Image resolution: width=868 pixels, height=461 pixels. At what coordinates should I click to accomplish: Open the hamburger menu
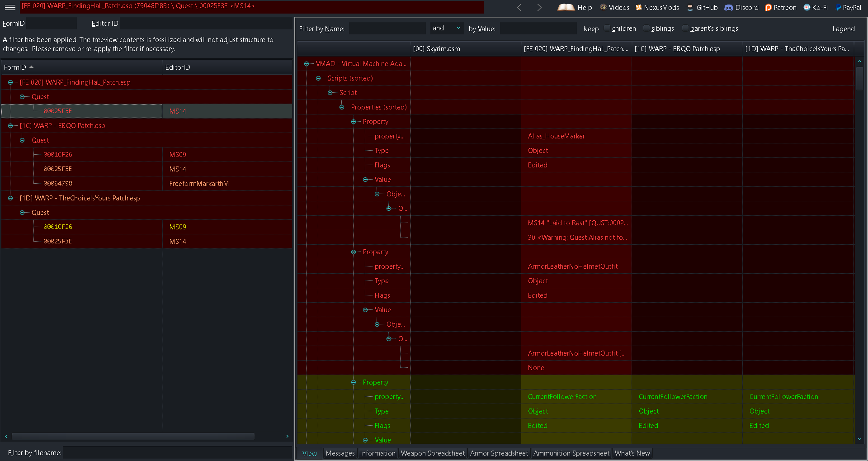10,7
